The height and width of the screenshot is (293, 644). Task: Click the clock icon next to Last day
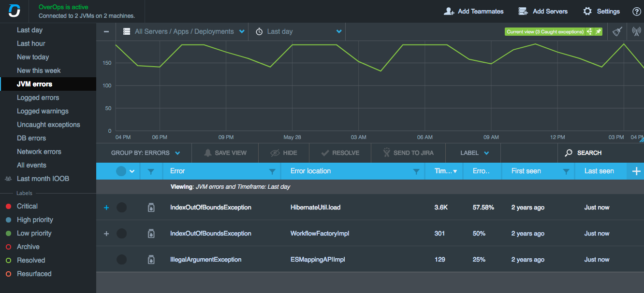(x=259, y=31)
